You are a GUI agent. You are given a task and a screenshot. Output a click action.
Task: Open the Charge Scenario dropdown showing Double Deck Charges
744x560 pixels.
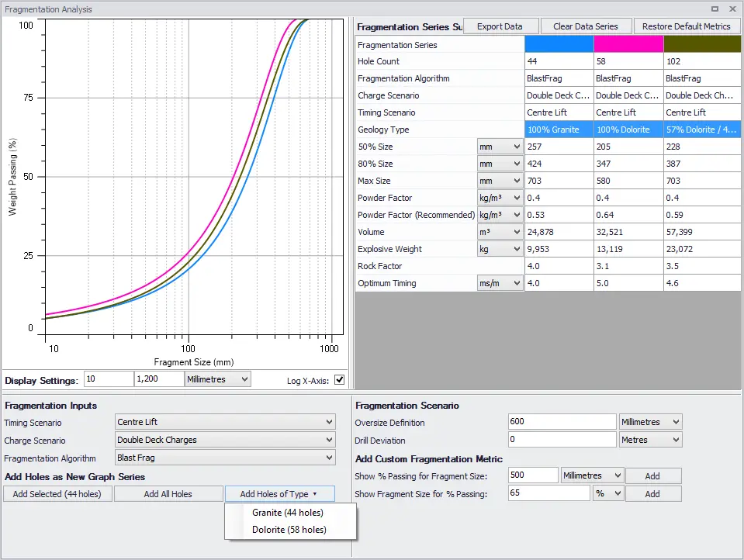(x=223, y=441)
